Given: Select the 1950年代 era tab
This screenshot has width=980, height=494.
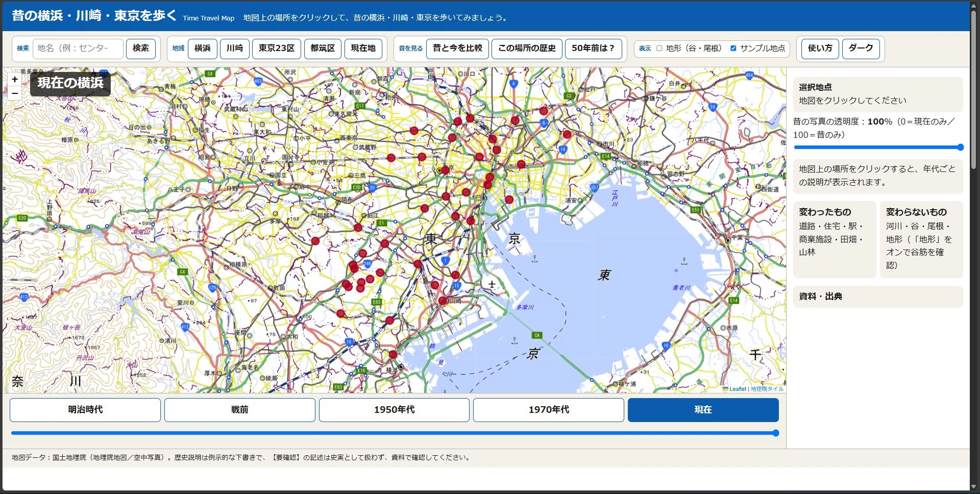Looking at the screenshot, I should point(394,410).
